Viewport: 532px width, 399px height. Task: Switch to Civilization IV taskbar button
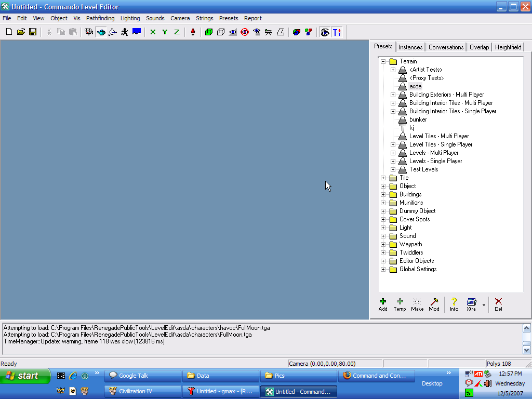(x=142, y=391)
